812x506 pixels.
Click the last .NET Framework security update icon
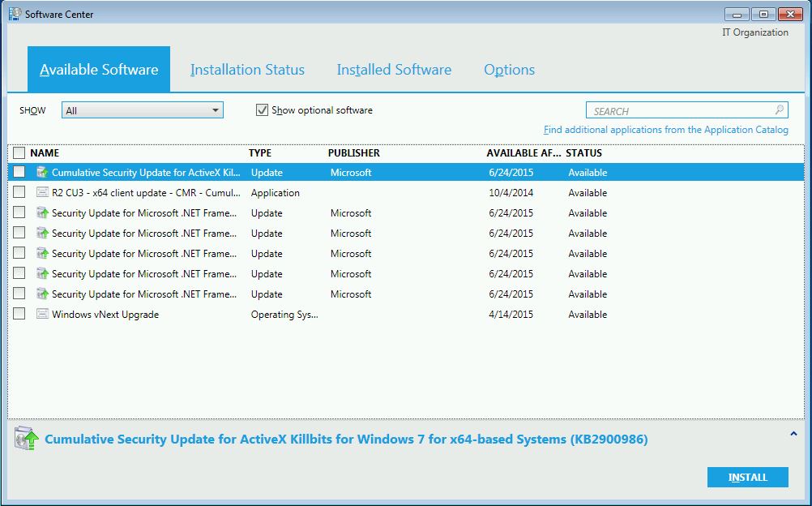point(42,294)
